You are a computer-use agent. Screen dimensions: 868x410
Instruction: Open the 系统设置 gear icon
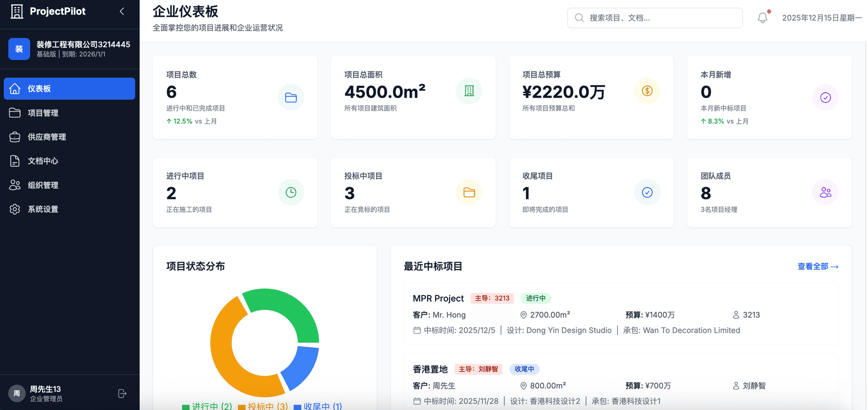[x=15, y=209]
